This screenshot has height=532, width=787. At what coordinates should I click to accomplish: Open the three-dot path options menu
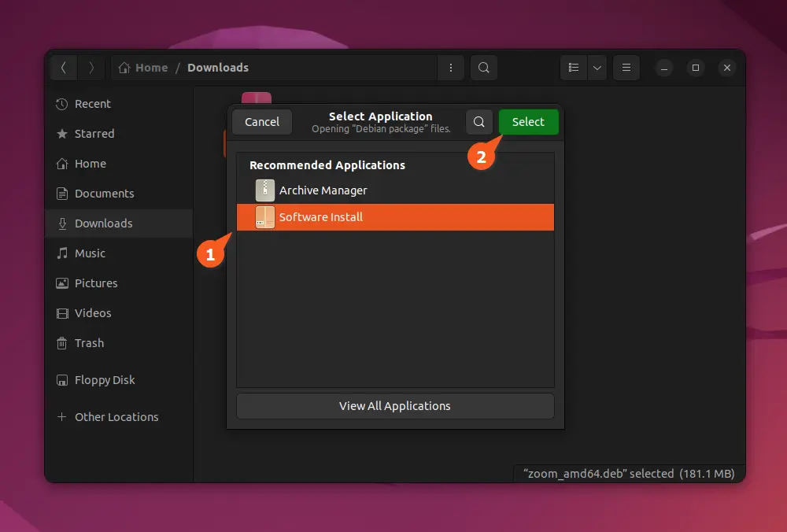[x=450, y=68]
